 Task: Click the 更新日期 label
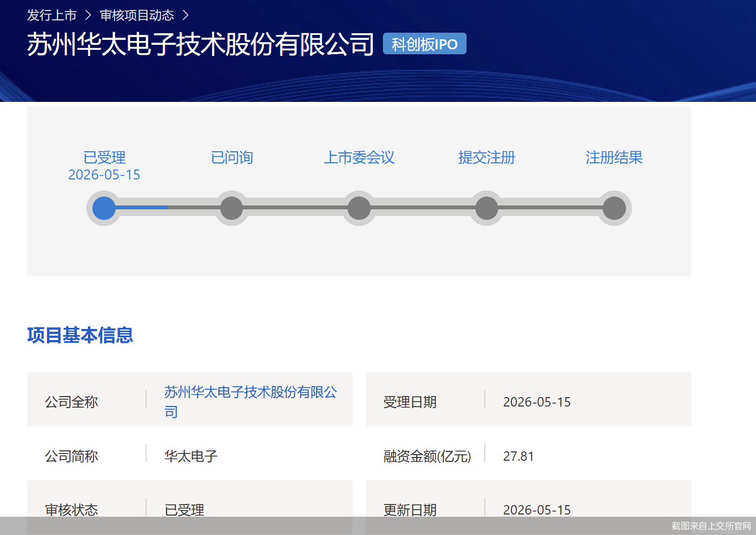coord(410,510)
